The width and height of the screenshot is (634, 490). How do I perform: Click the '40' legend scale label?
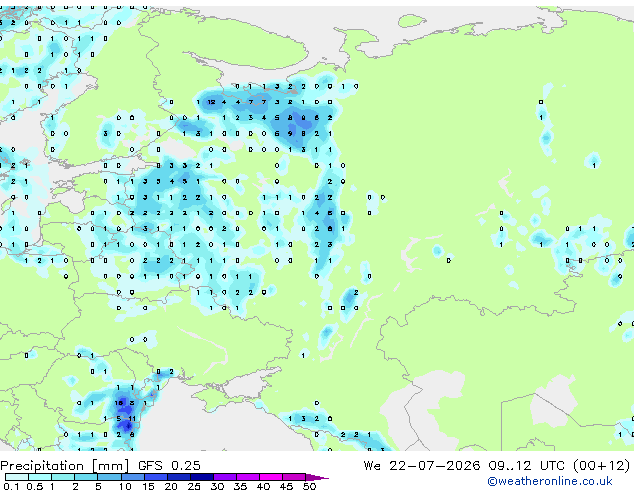click(x=263, y=486)
